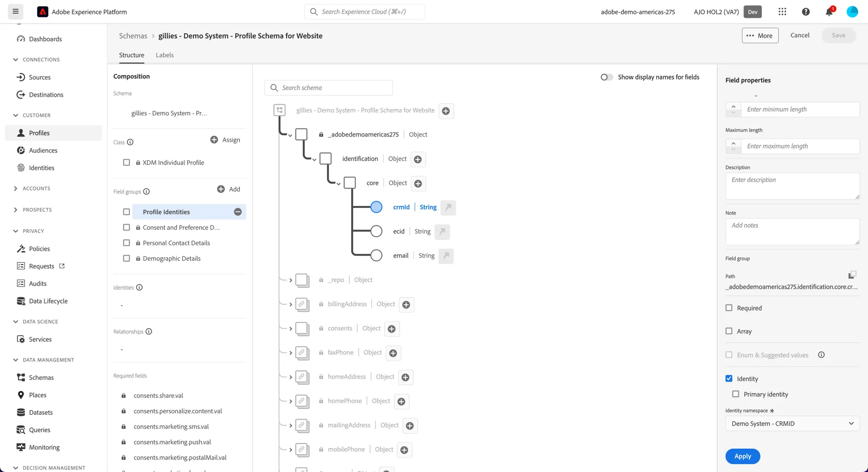
Task: Collapse the CONNECTIONS sidebar section
Action: 15,60
